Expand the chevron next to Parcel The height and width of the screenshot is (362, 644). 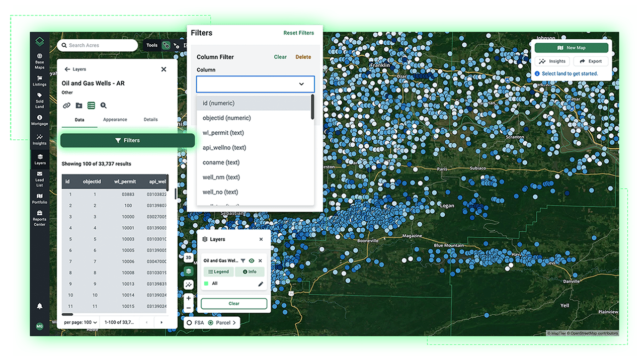tap(234, 323)
